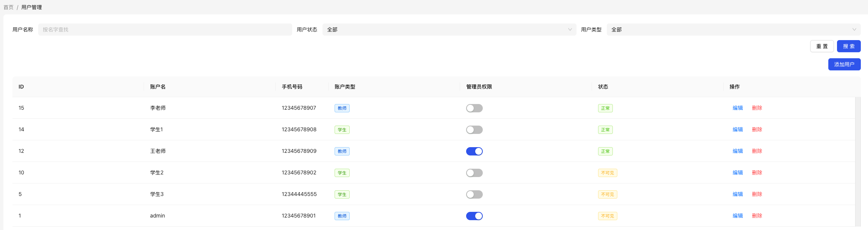Disable admin permission for admin user

pos(474,216)
